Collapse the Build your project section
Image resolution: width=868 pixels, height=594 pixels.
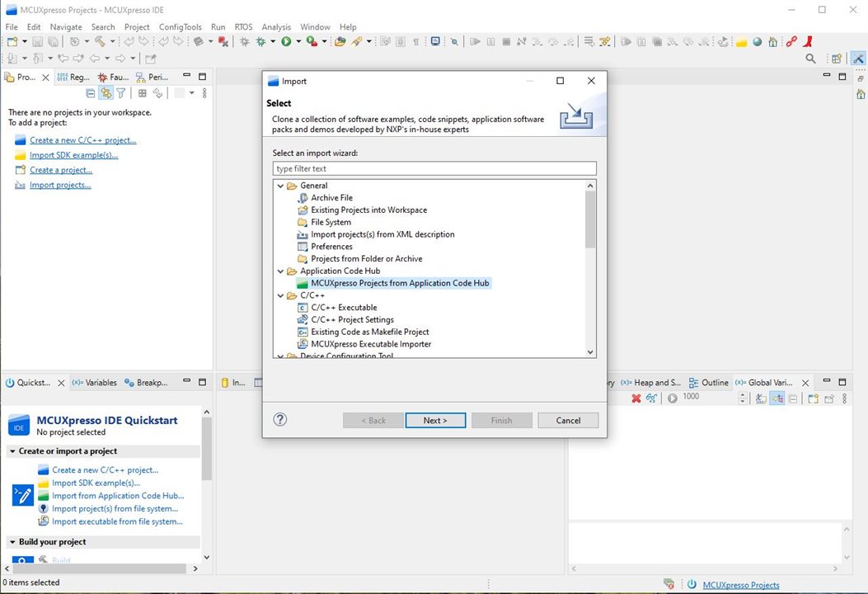click(12, 542)
